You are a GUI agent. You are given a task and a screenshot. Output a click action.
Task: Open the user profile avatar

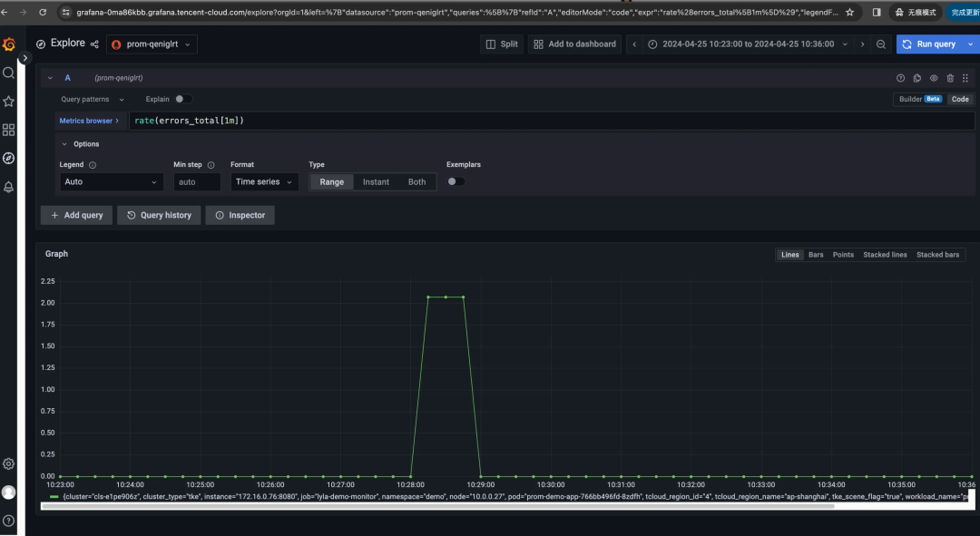9,492
